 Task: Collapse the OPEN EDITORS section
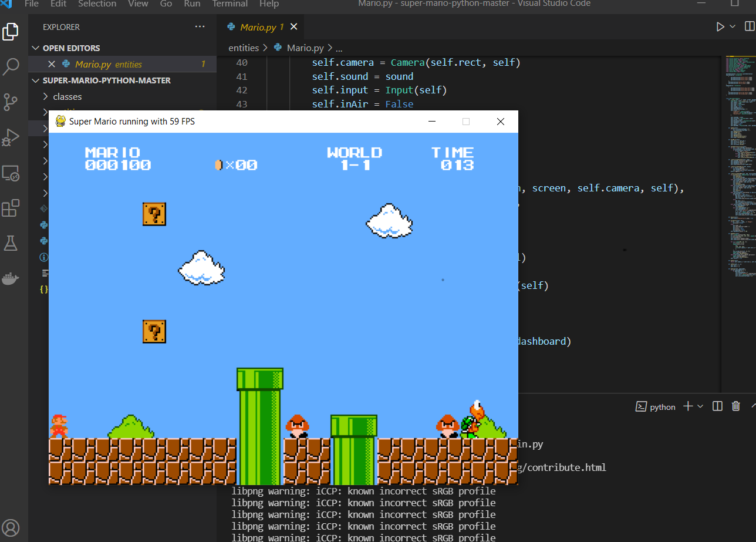click(x=35, y=48)
